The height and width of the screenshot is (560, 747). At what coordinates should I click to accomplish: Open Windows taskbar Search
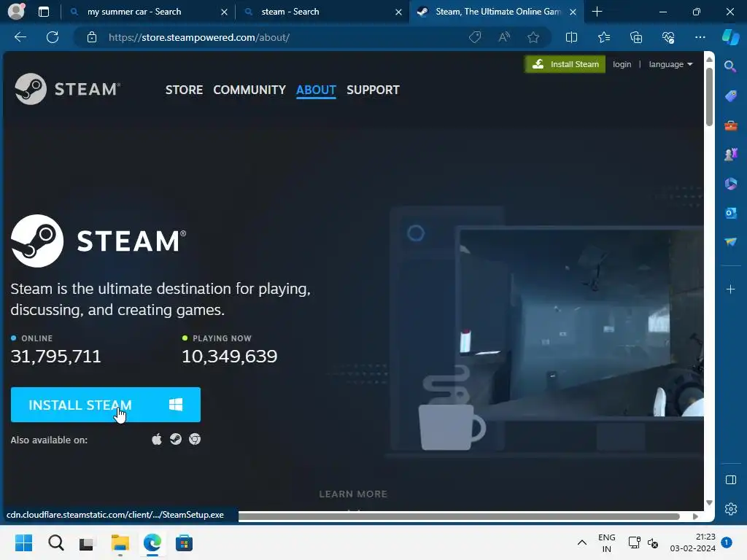click(55, 542)
